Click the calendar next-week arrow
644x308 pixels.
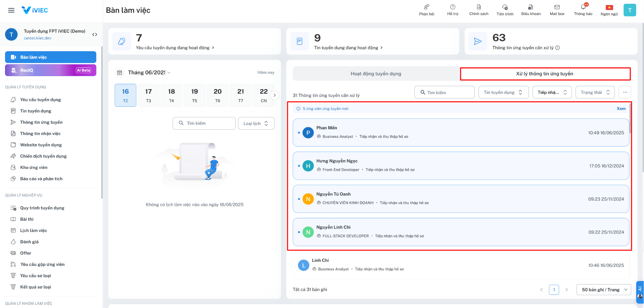(x=275, y=95)
